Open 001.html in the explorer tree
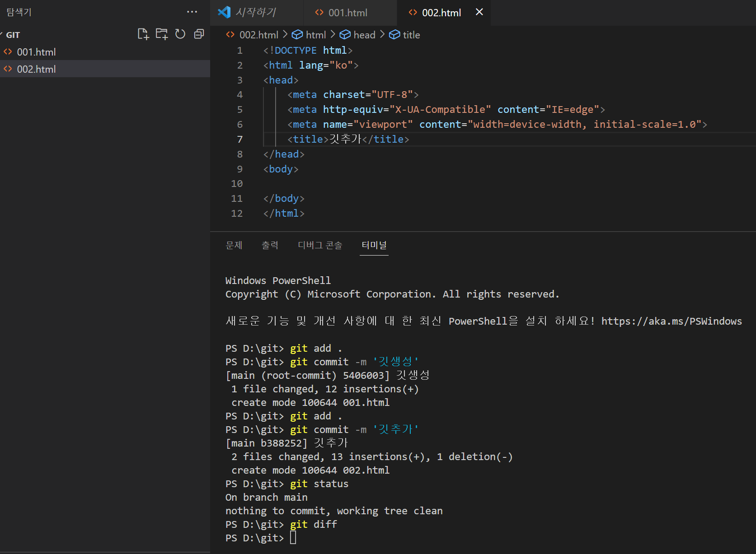 [105, 52]
